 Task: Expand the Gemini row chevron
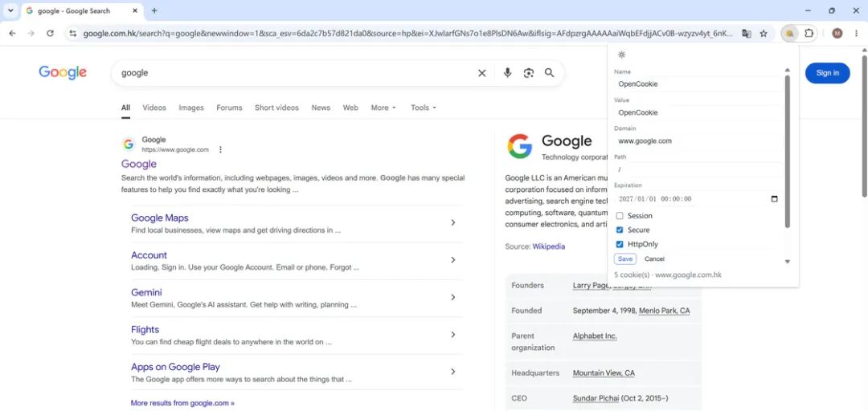pos(452,297)
